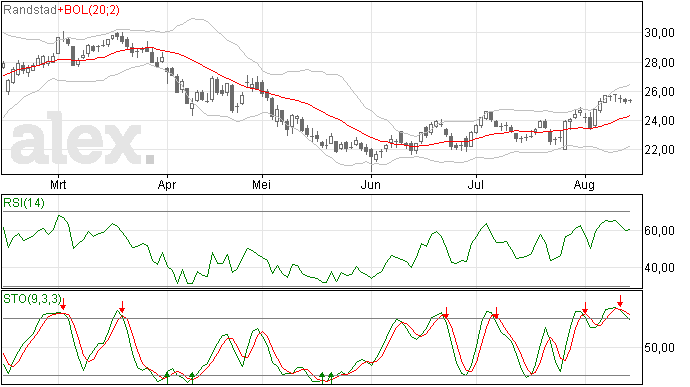Select the Apr month axis label
This screenshot has height=387, width=690.
point(167,185)
